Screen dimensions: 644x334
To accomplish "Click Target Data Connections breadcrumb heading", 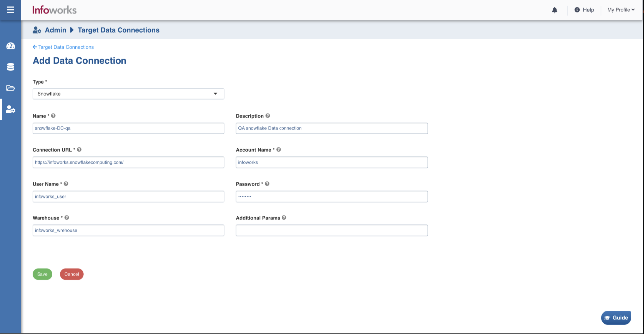I will [x=119, y=30].
